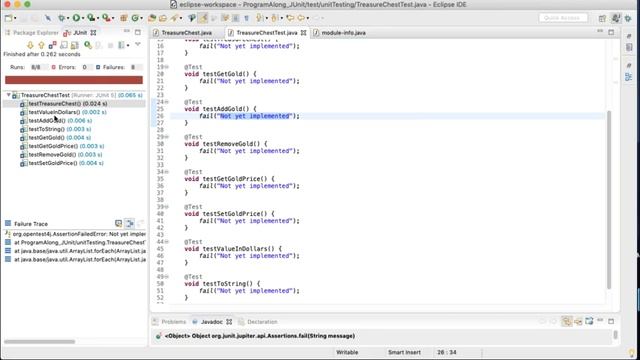Click Previous Failed Test up arrow

click(x=41, y=45)
